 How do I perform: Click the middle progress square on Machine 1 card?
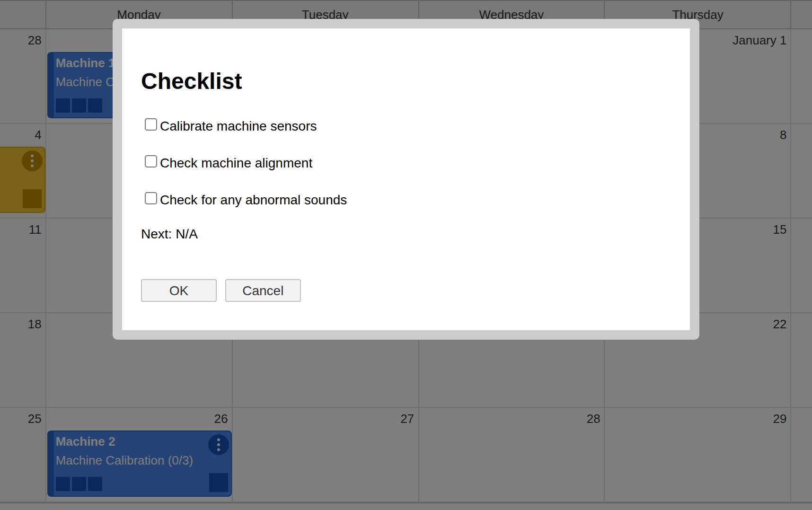tap(79, 106)
